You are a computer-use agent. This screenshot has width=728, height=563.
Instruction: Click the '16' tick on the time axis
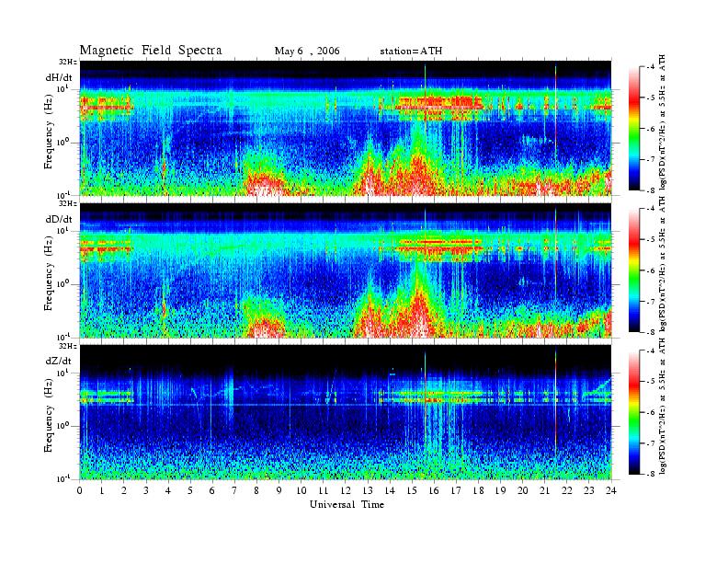pyautogui.click(x=434, y=490)
